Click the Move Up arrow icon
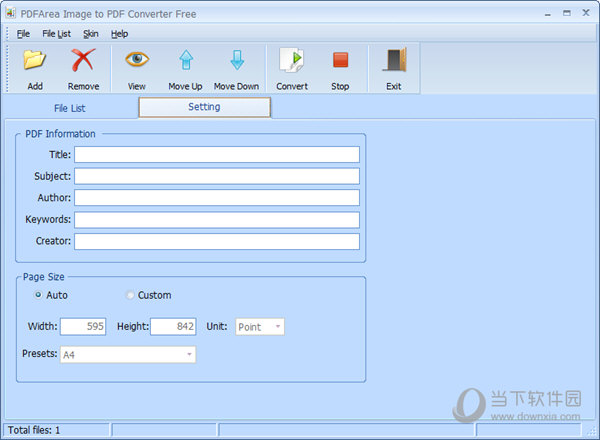This screenshot has width=600, height=440. pos(186,60)
